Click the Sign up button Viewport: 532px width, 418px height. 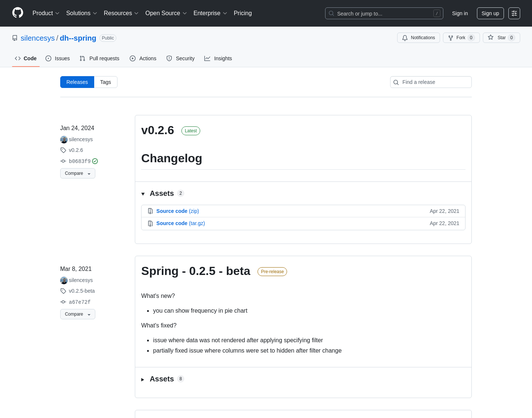click(490, 13)
